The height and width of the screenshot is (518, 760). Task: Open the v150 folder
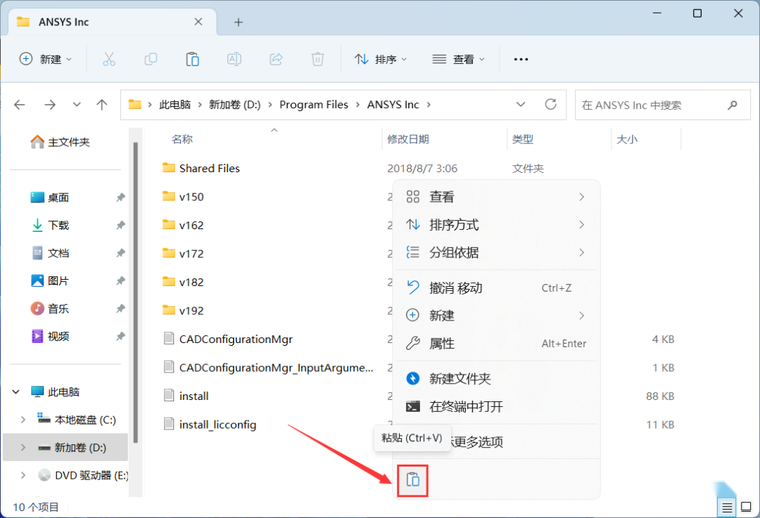[x=183, y=197]
